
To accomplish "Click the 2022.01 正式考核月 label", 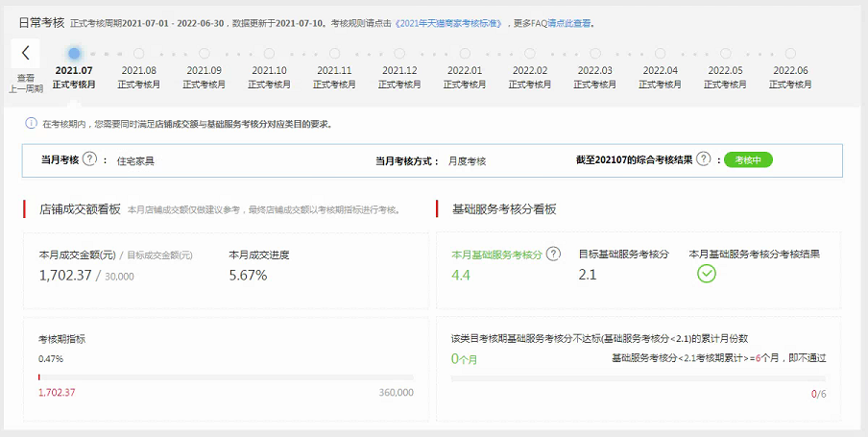I will coord(465,78).
